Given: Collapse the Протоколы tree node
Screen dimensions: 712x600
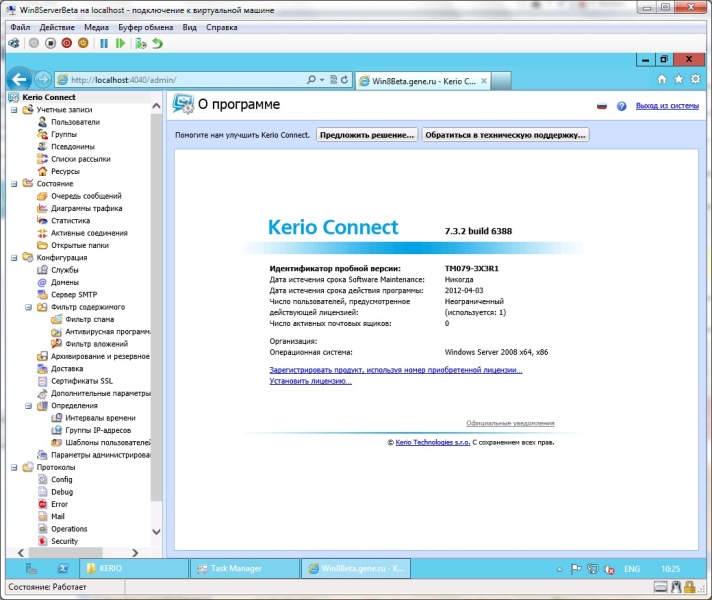Looking at the screenshot, I should [x=14, y=467].
